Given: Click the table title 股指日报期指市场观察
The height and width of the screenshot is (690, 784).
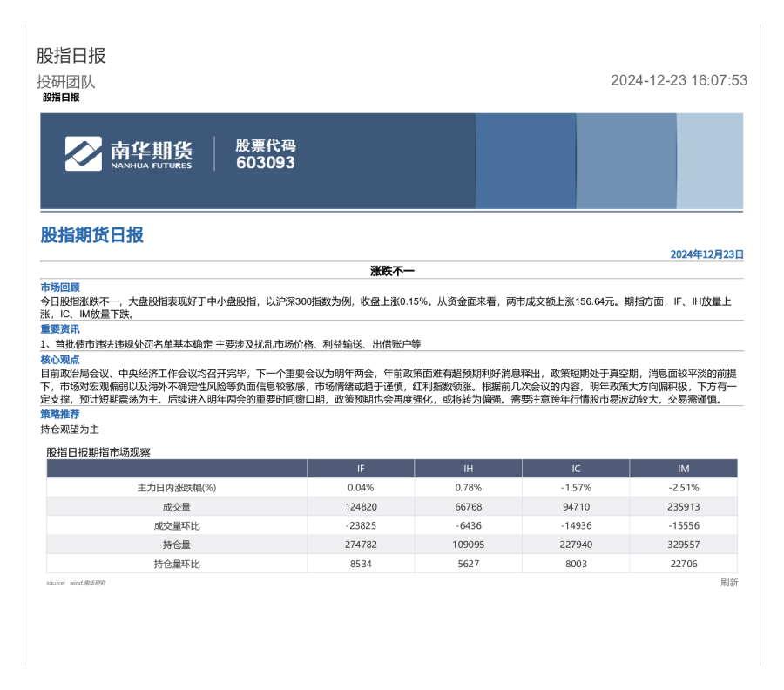Looking at the screenshot, I should click(98, 451).
